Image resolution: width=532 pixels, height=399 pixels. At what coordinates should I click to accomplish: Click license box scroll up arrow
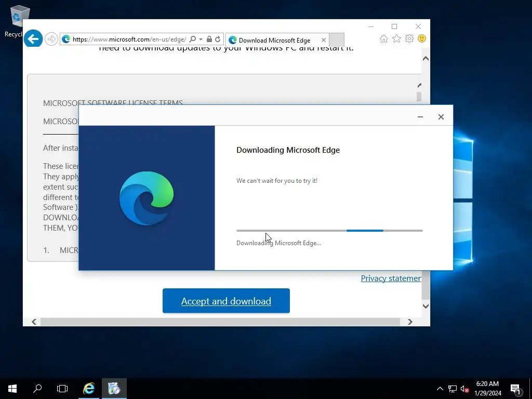pos(419,86)
